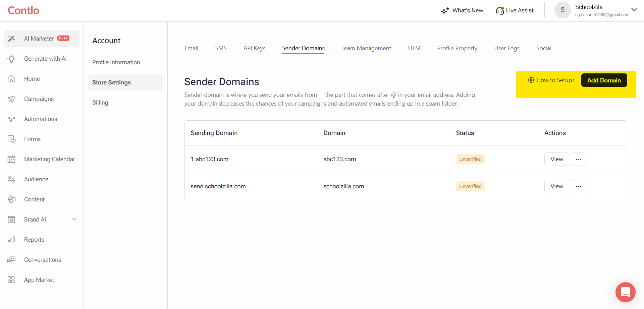Click the Live Assist headset icon
644x309 pixels.
500,11
